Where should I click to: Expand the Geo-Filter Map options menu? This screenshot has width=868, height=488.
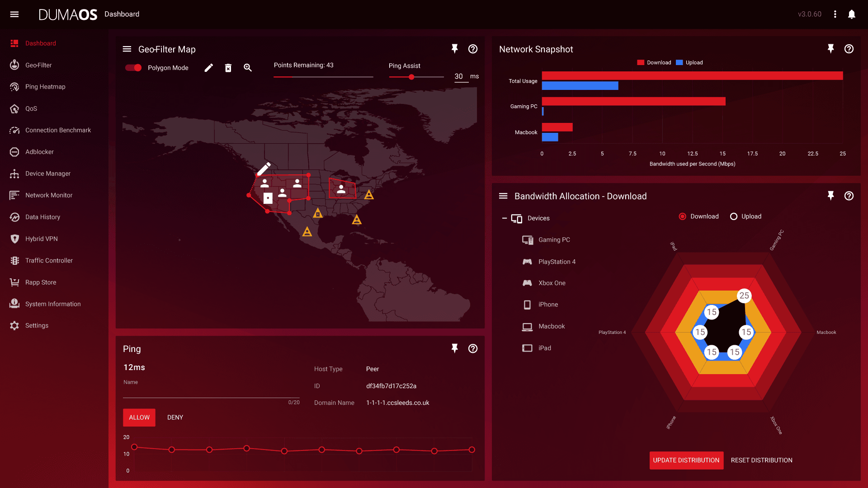127,49
